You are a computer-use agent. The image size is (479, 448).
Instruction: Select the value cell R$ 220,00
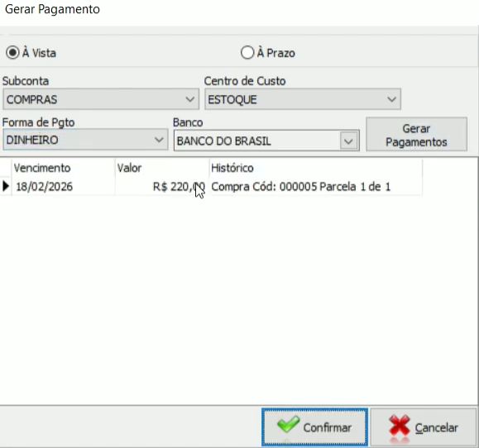(162, 186)
